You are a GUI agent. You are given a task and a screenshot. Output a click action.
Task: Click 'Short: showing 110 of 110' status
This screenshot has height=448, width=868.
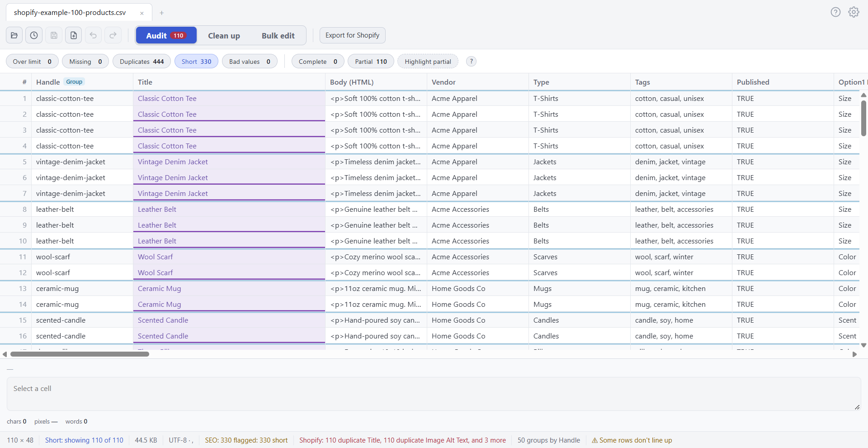[x=84, y=440]
